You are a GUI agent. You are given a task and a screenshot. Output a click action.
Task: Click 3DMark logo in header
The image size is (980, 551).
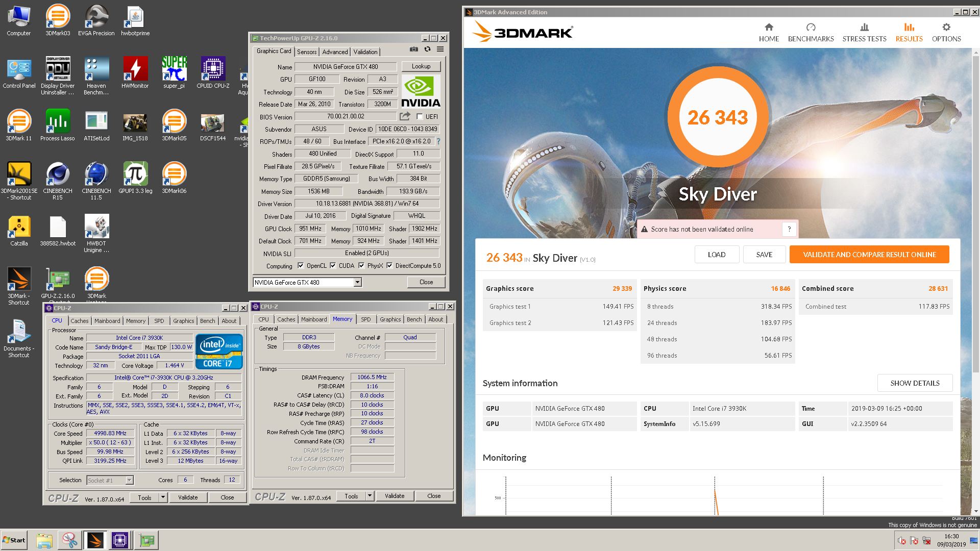(x=522, y=32)
